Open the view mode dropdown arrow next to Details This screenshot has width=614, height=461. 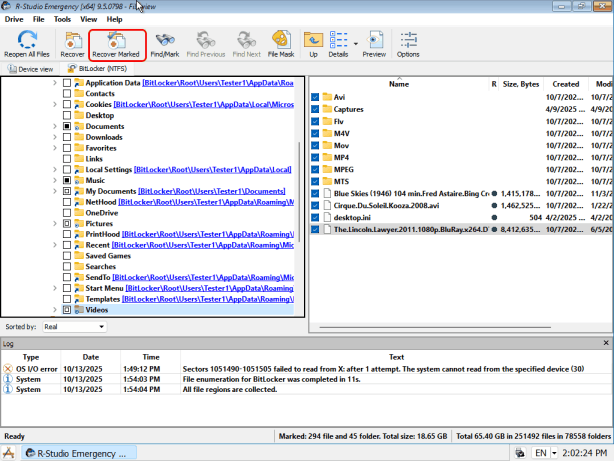pos(356,44)
